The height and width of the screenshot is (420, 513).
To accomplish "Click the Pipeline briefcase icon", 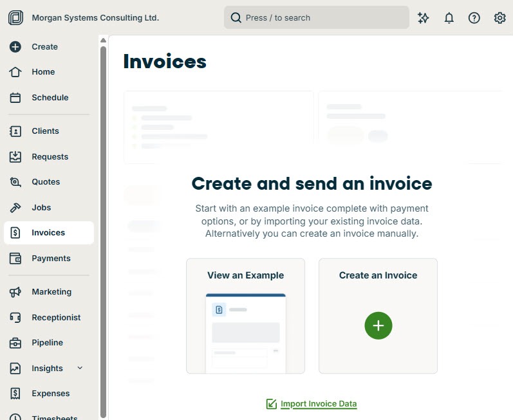I will click(x=15, y=343).
